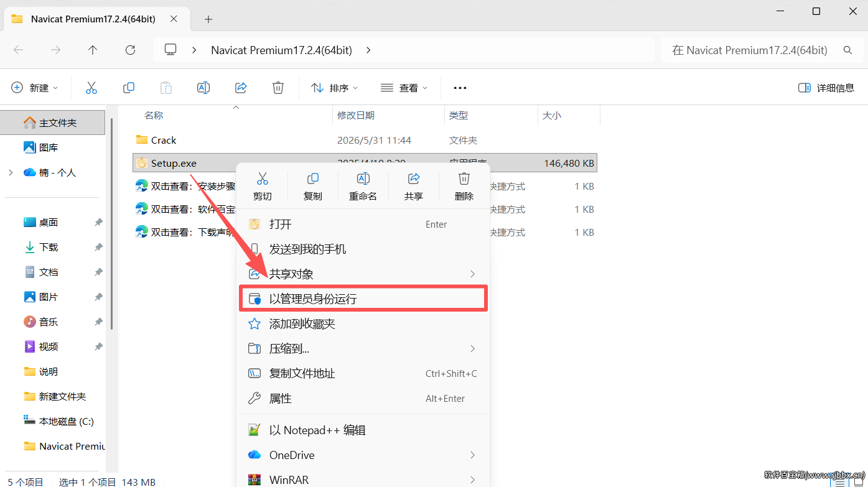Go up one folder level
868x487 pixels.
93,50
